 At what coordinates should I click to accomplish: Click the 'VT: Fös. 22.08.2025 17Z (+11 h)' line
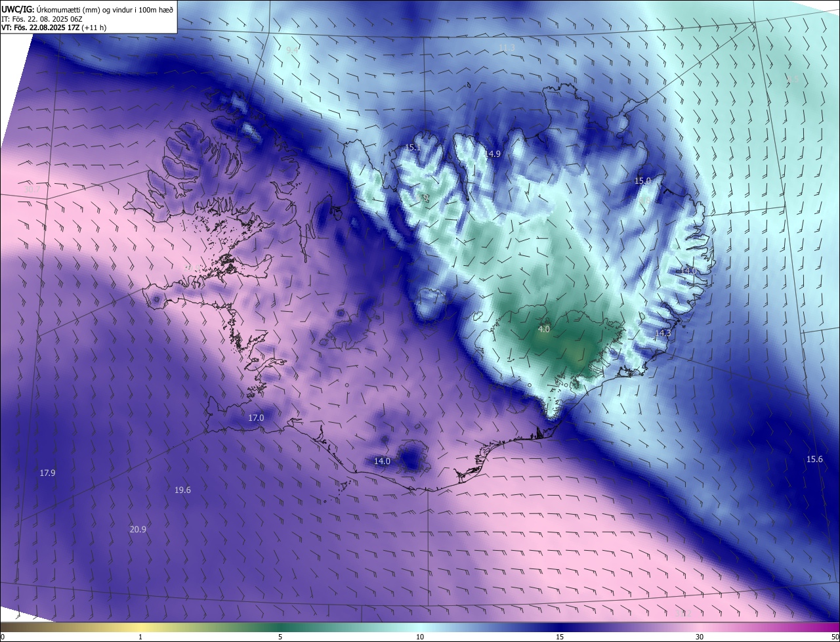(54, 28)
